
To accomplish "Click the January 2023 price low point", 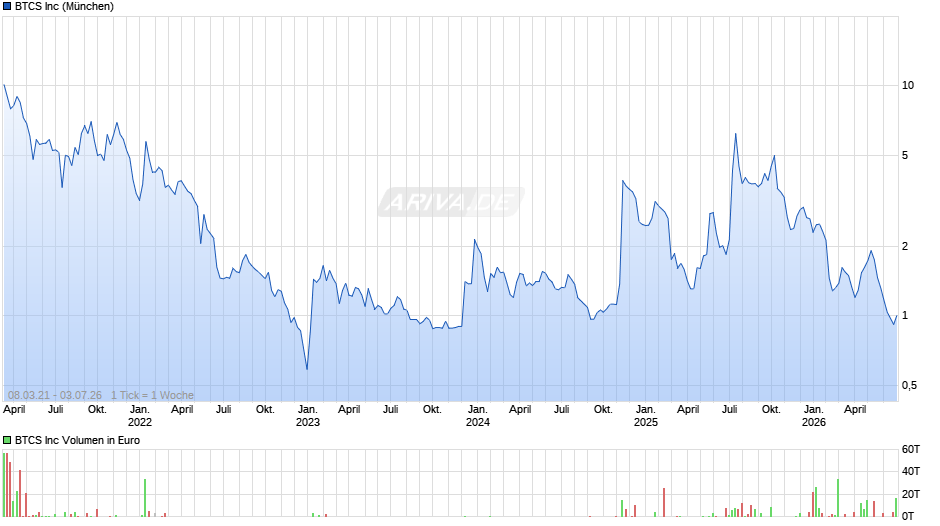I will (x=307, y=369).
